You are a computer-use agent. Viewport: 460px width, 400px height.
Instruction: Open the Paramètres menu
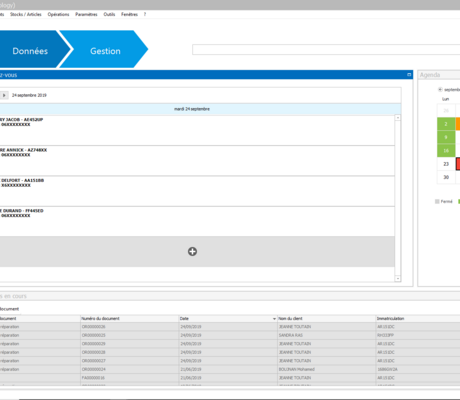click(x=86, y=14)
